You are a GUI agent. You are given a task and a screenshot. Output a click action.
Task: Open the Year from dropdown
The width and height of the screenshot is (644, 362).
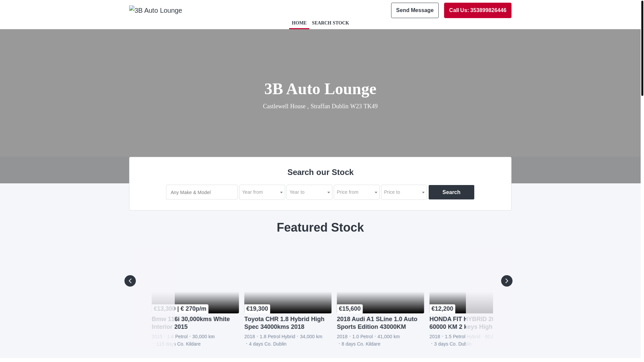262,192
